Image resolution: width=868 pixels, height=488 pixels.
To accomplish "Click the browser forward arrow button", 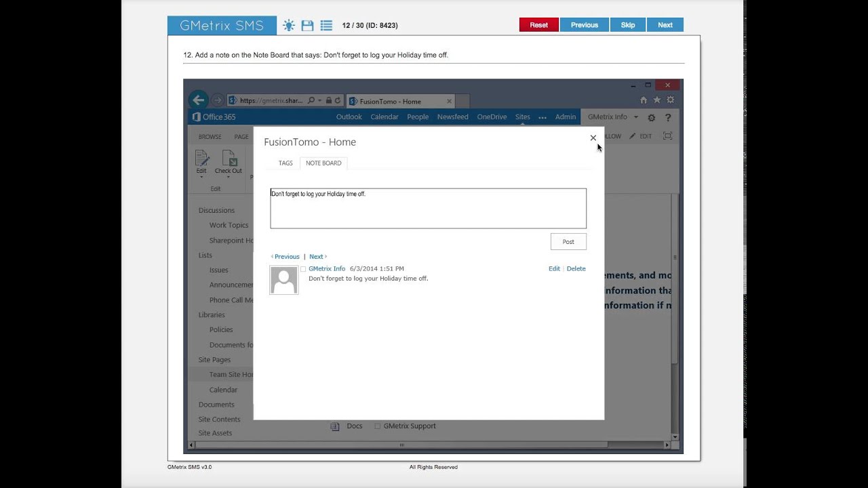I will pyautogui.click(x=217, y=100).
